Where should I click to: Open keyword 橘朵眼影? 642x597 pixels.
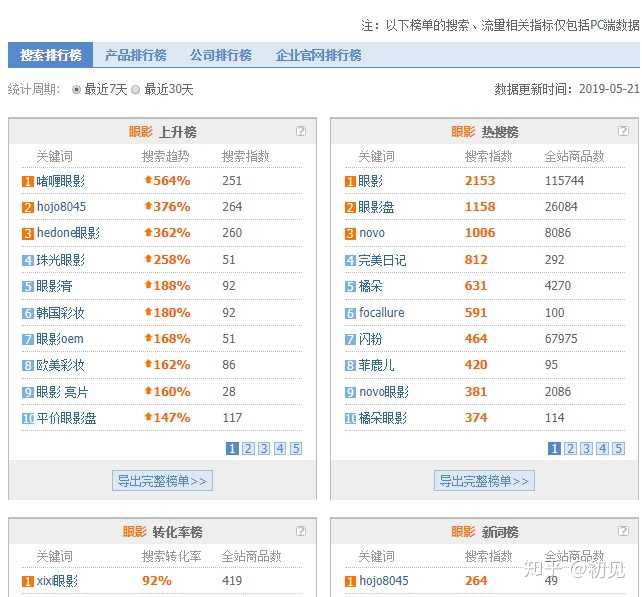pyautogui.click(x=382, y=418)
